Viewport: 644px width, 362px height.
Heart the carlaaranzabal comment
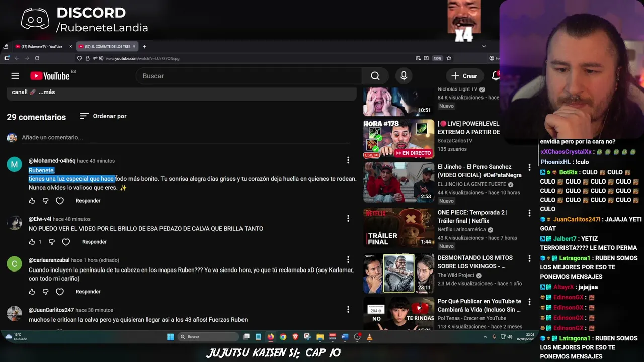tap(60, 292)
